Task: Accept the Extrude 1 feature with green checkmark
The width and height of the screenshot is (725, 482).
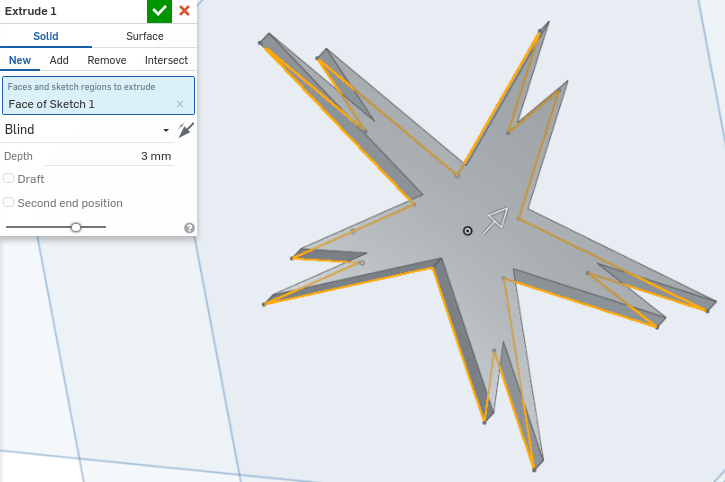Action: pos(159,11)
